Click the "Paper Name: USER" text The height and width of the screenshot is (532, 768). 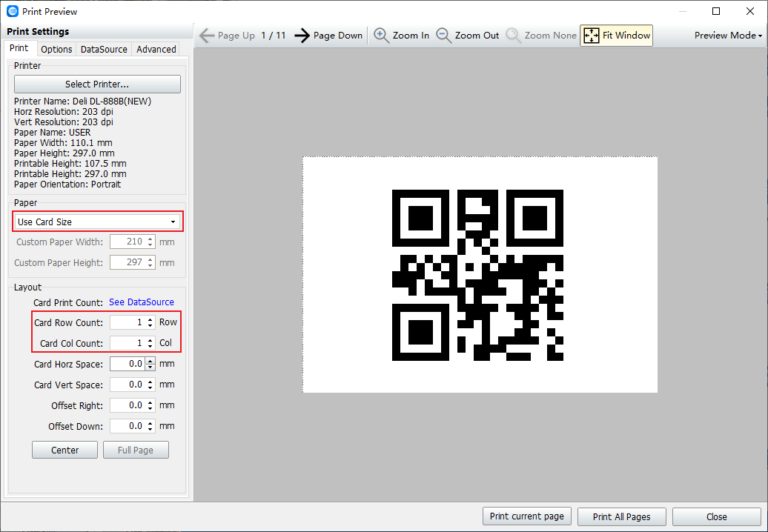[53, 133]
